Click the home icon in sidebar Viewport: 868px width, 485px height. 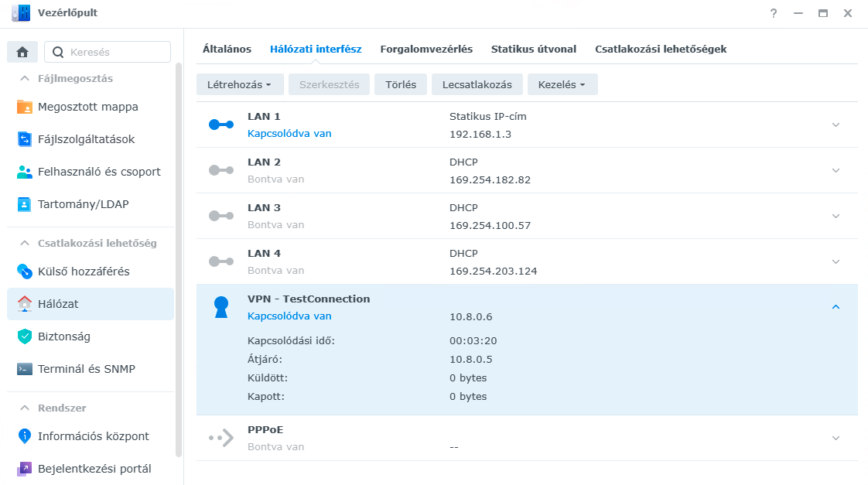coord(22,53)
